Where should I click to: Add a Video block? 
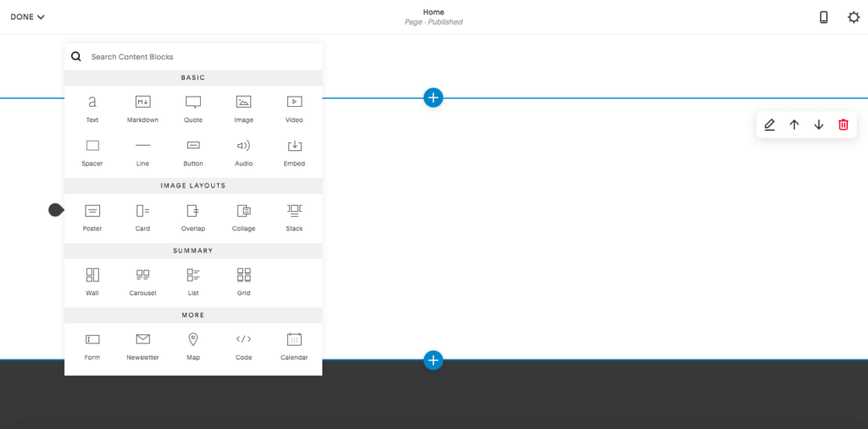pyautogui.click(x=294, y=108)
